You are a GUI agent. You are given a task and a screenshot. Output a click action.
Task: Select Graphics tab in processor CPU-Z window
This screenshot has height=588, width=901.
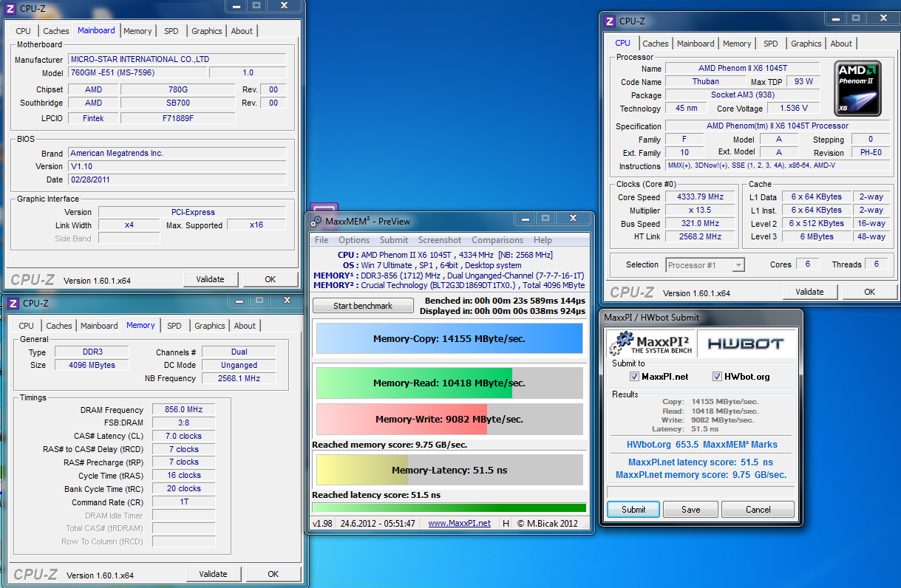pyautogui.click(x=806, y=44)
